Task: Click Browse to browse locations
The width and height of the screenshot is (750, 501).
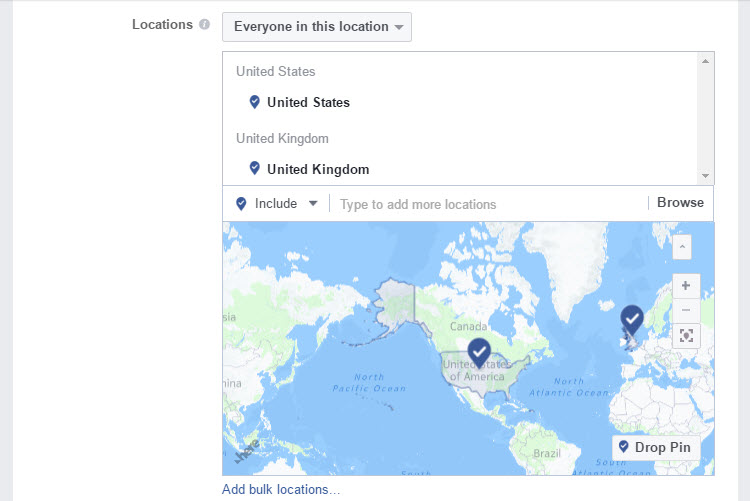Action: click(x=680, y=202)
